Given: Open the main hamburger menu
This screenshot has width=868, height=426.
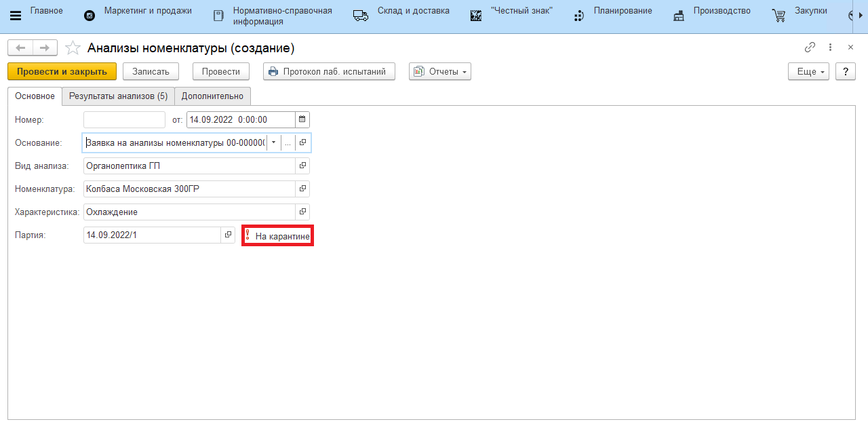Looking at the screenshot, I should 16,16.
